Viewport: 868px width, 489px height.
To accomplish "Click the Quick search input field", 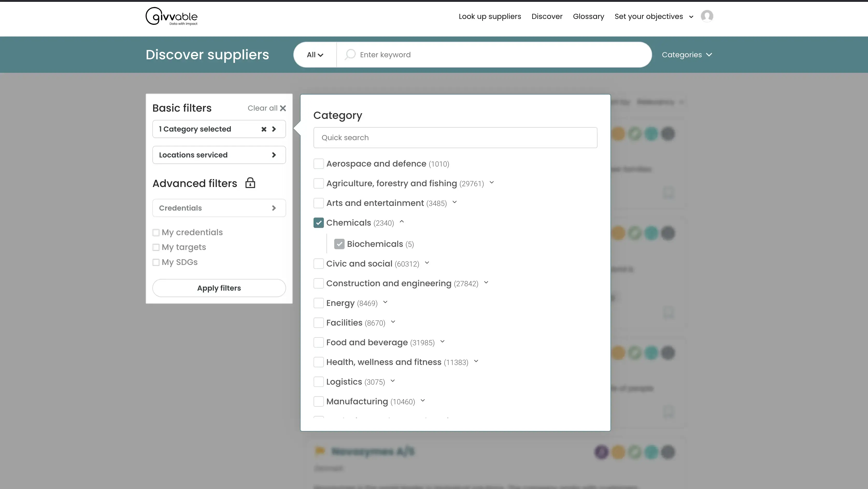I will [455, 138].
